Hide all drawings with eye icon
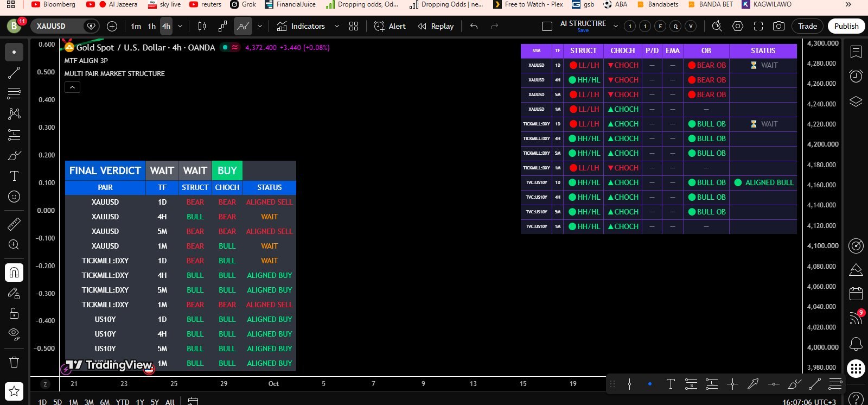 pyautogui.click(x=14, y=334)
